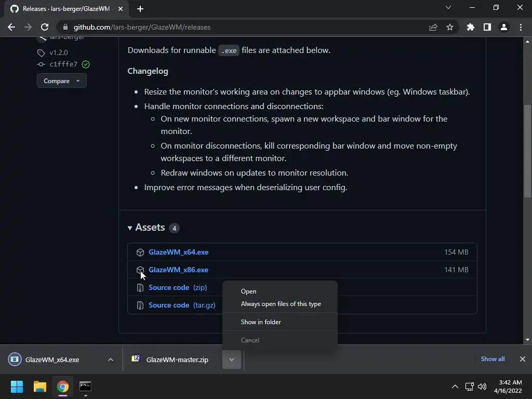532x399 pixels.
Task: Click the network tray icon
Action: click(470, 387)
